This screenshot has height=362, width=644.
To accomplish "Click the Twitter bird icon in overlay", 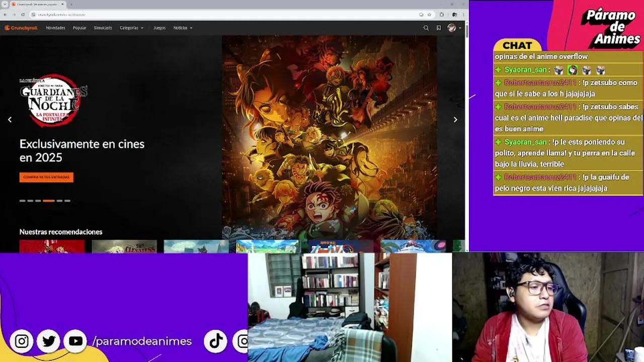I will (49, 341).
